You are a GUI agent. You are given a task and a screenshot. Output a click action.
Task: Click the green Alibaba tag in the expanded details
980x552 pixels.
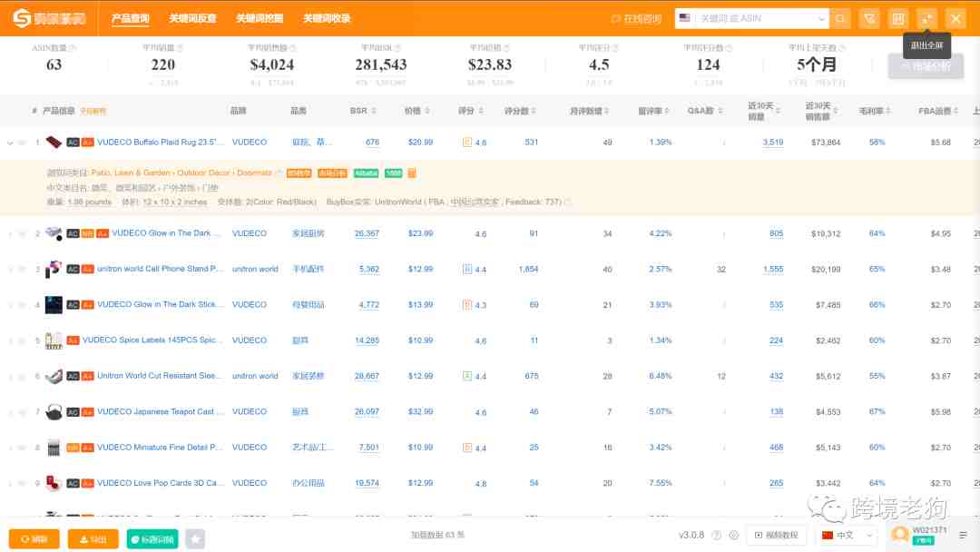click(367, 173)
